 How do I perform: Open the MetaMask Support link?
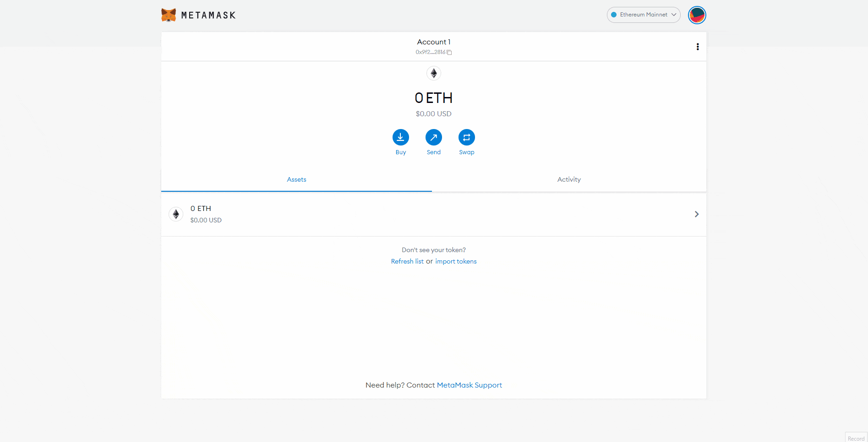[x=469, y=385]
